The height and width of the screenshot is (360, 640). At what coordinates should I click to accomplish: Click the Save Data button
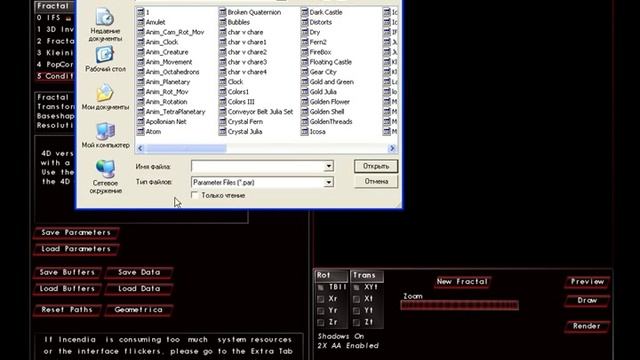pos(139,272)
